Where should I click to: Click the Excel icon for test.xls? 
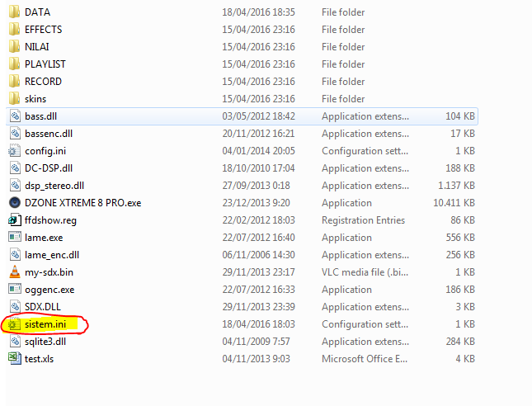point(15,358)
